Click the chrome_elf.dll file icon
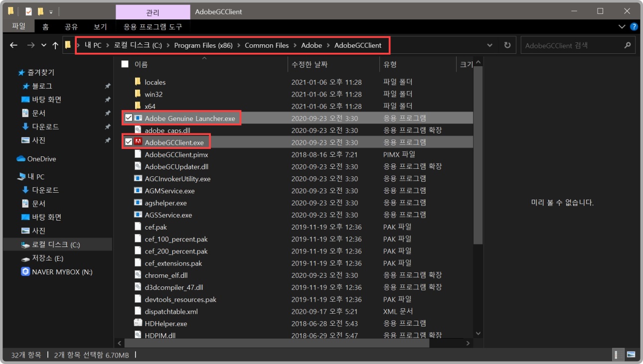The width and height of the screenshot is (643, 364). coord(138,275)
